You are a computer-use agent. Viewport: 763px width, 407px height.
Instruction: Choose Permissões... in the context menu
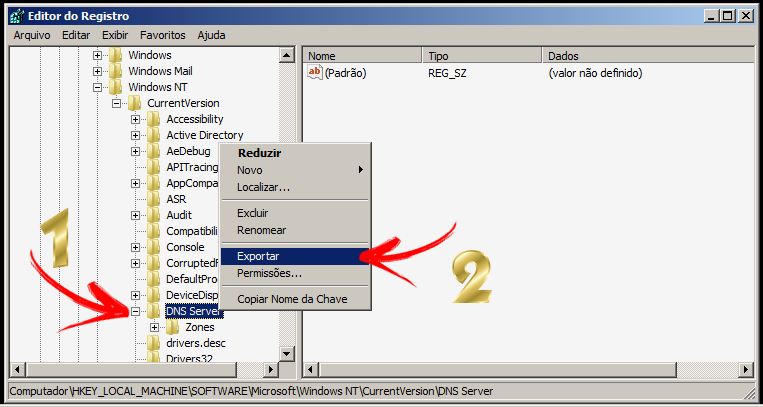point(294,274)
